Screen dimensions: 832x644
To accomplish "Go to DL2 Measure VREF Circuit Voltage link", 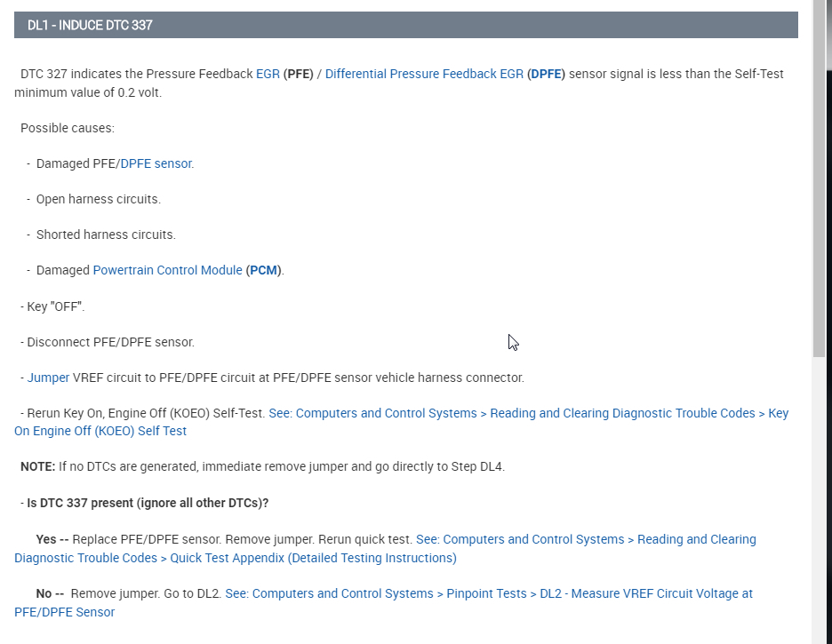I will (488, 593).
